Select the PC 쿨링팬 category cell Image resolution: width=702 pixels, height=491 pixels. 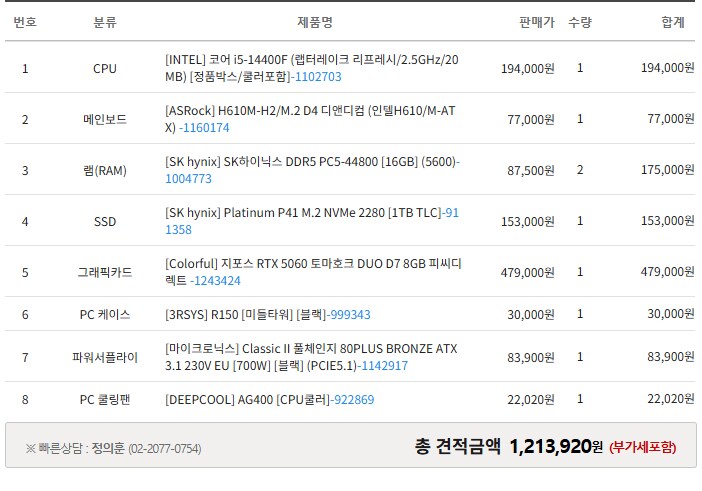(x=105, y=400)
